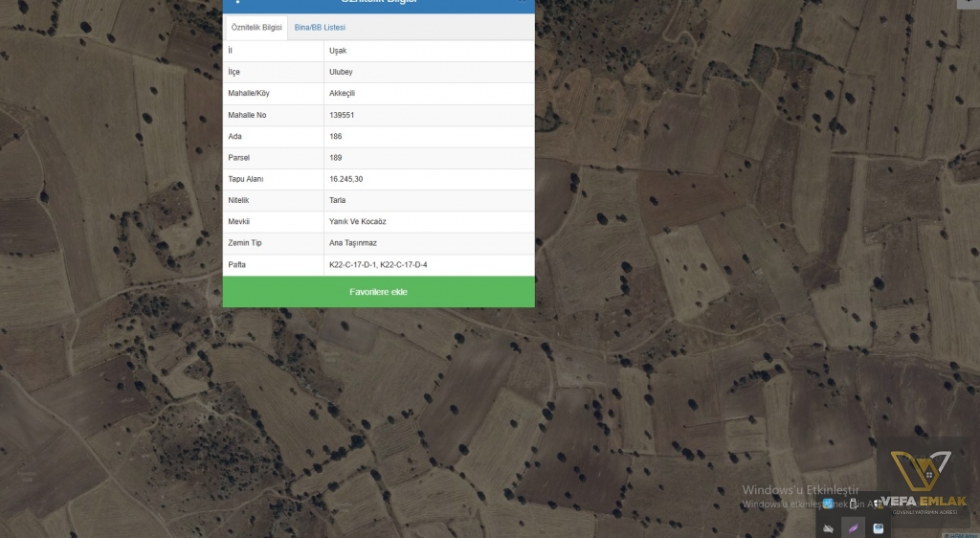980x538 pixels.
Task: Click the İlçe row label
Action: [234, 72]
